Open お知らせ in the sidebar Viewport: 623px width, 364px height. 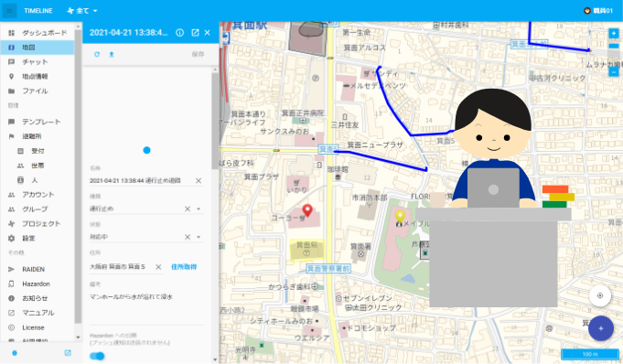point(37,298)
